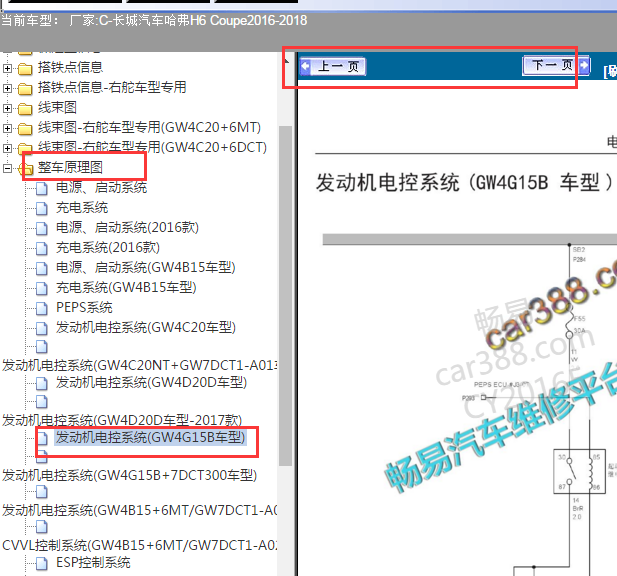Open ESP控制系统 document icon
The width and height of the screenshot is (617, 576).
tap(42, 563)
